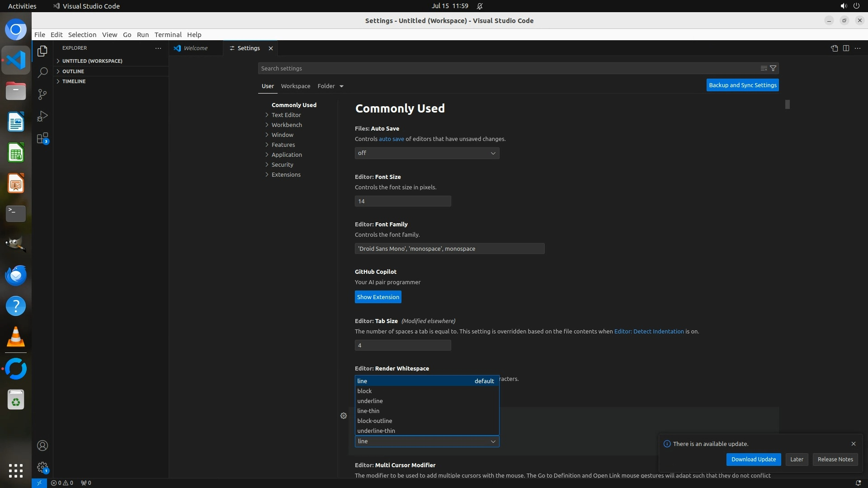Click the settings page scrollbar thumb
868x488 pixels.
click(x=787, y=104)
